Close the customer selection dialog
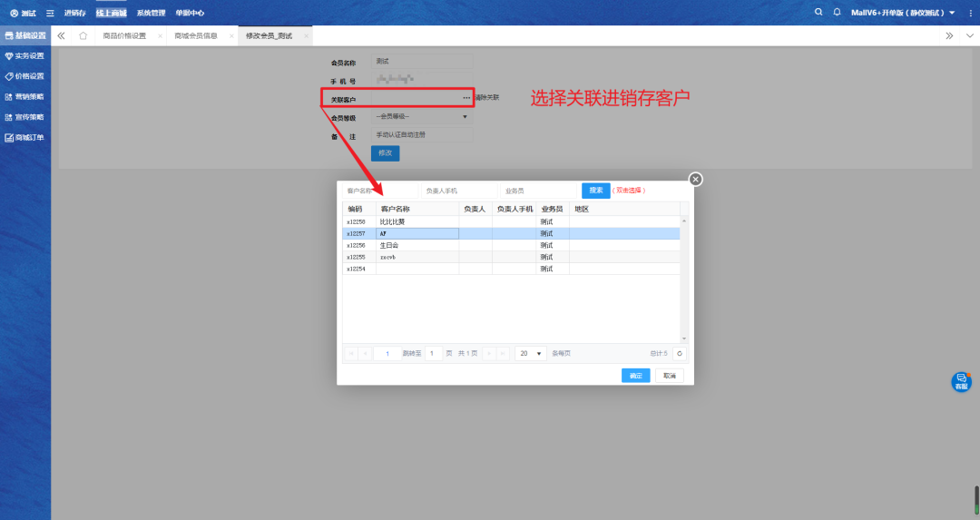 coord(696,180)
